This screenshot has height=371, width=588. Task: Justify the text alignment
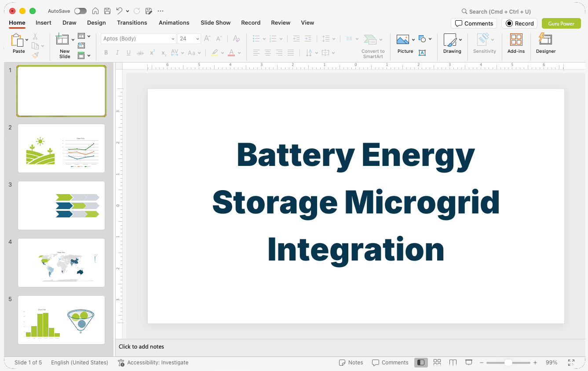290,53
